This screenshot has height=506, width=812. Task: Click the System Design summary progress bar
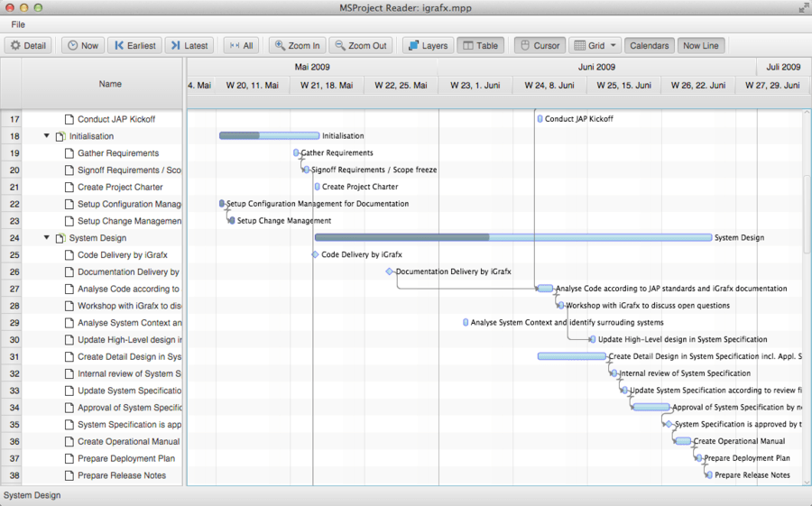512,238
